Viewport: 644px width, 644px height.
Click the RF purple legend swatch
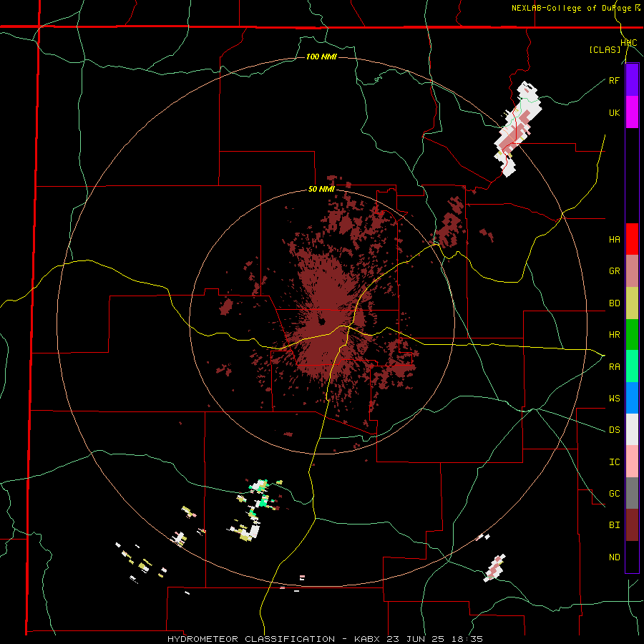pos(632,80)
